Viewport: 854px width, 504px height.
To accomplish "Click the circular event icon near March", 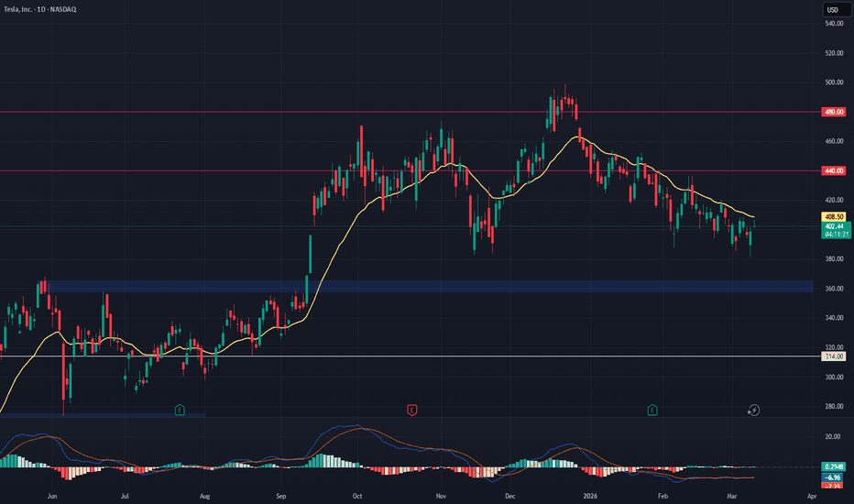I will pos(754,411).
